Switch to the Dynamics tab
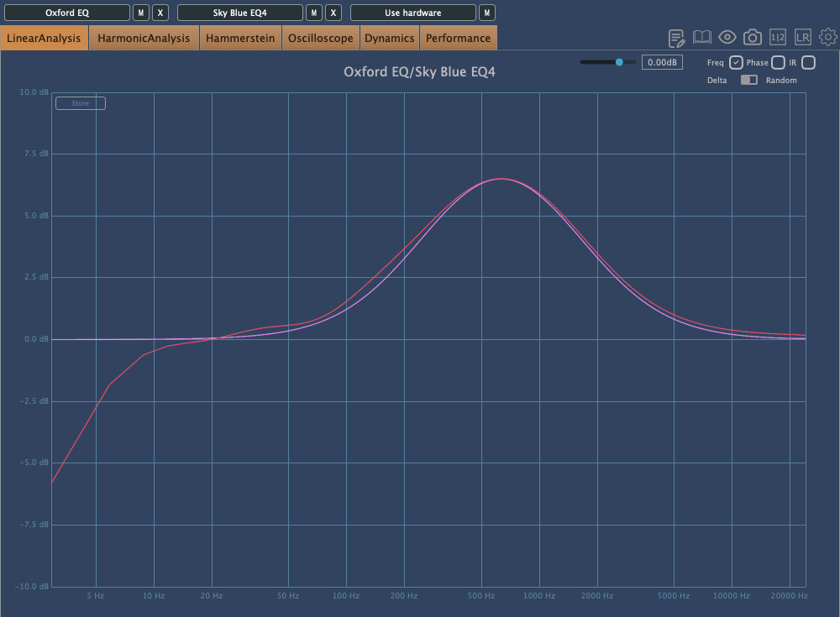 (390, 38)
